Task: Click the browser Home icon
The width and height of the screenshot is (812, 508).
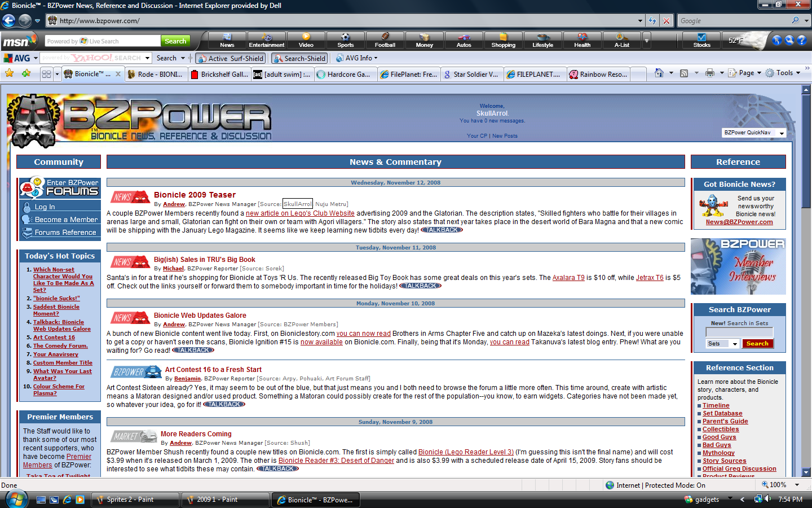Action: pyautogui.click(x=659, y=73)
